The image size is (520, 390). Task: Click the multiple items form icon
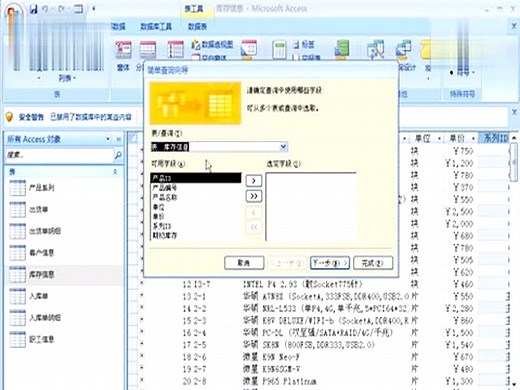click(175, 49)
